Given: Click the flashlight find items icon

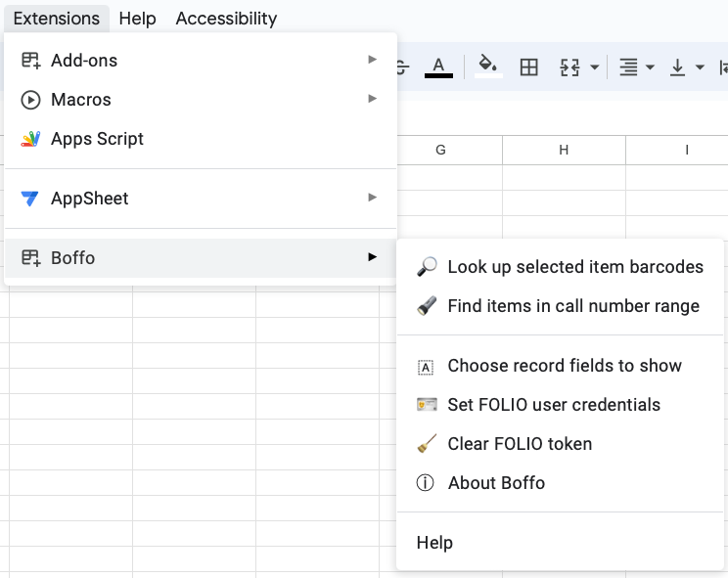Looking at the screenshot, I should tap(427, 306).
